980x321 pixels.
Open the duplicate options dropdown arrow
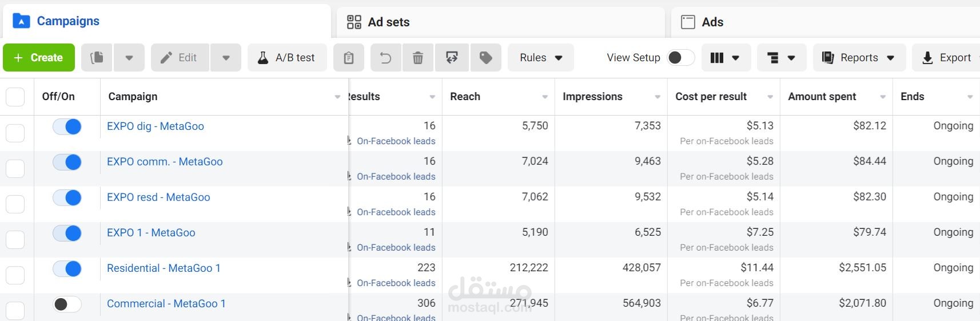click(129, 58)
